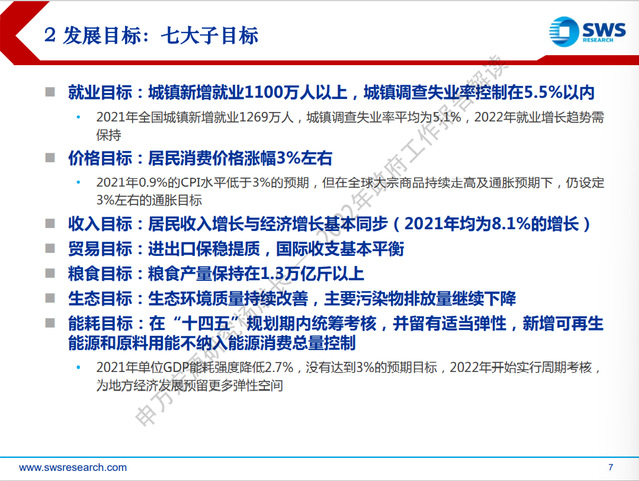Click the square bullet before 粮食目标
This screenshot has height=481, width=639.
49,271
